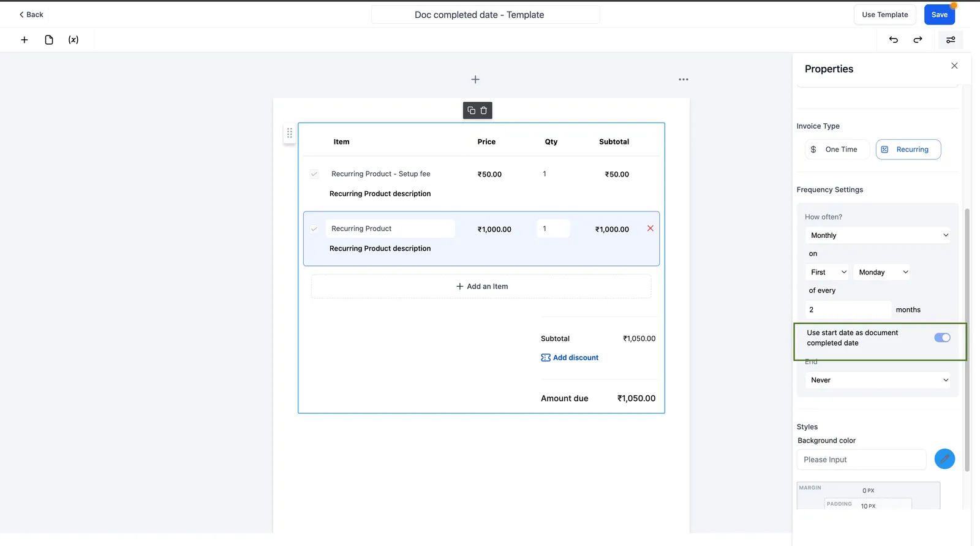
Task: Click the Qty column header
Action: (551, 142)
